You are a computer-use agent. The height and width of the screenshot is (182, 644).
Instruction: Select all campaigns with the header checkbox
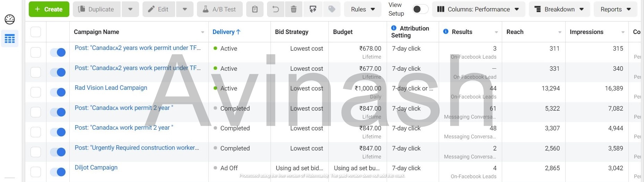point(36,32)
